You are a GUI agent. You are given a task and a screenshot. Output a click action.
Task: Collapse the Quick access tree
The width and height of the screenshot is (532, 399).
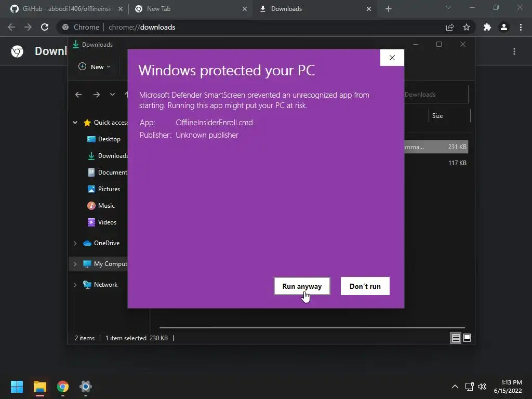(75, 123)
